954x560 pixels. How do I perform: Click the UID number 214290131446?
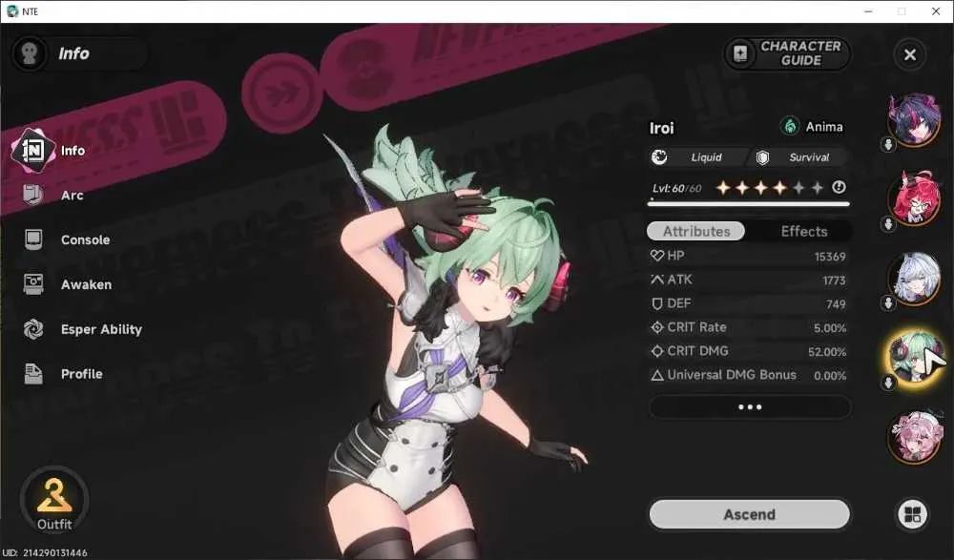coord(54,552)
